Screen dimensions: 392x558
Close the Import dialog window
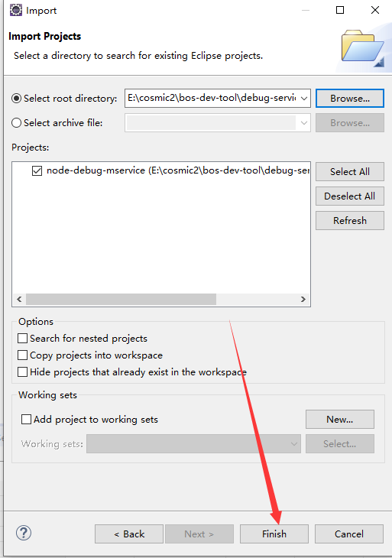click(x=375, y=10)
